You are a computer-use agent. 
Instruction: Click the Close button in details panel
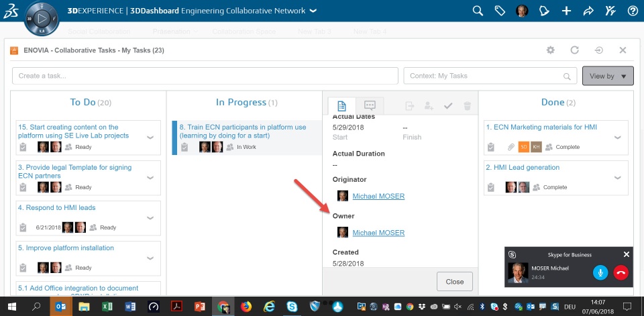tap(455, 282)
